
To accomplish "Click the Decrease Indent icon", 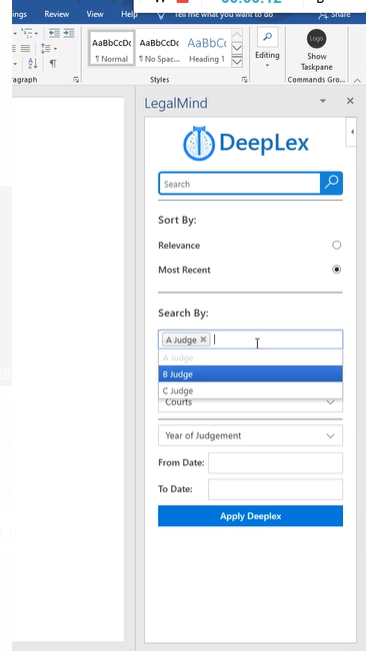I will (x=54, y=33).
